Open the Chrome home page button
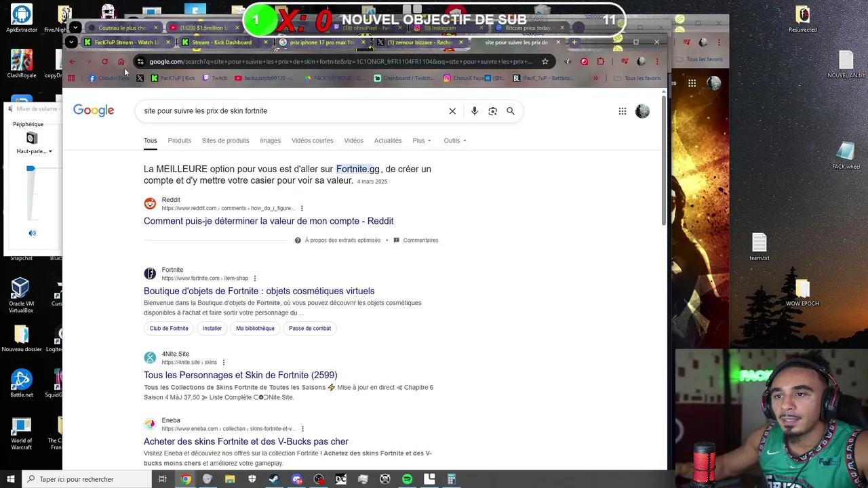The image size is (868, 488). (121, 62)
